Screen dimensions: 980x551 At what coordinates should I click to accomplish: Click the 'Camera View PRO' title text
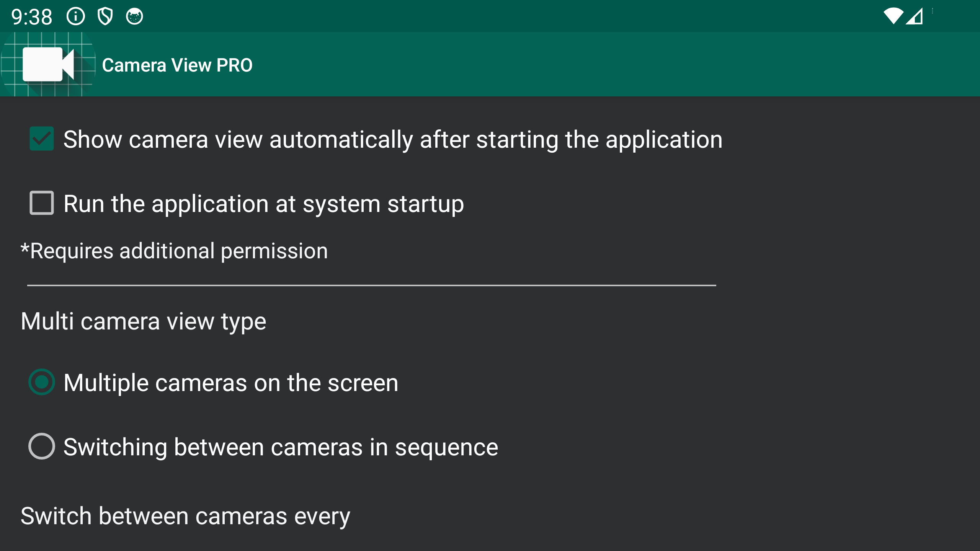pyautogui.click(x=177, y=65)
